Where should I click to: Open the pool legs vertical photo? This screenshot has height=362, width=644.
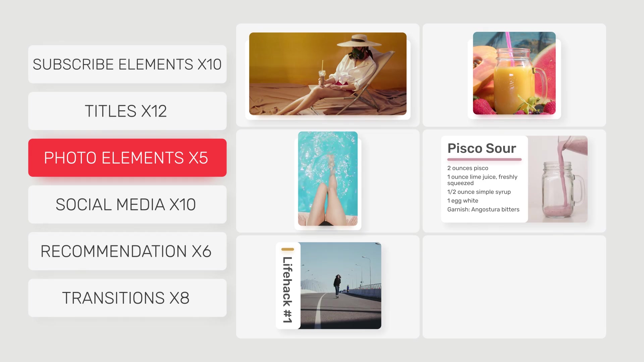point(328,179)
